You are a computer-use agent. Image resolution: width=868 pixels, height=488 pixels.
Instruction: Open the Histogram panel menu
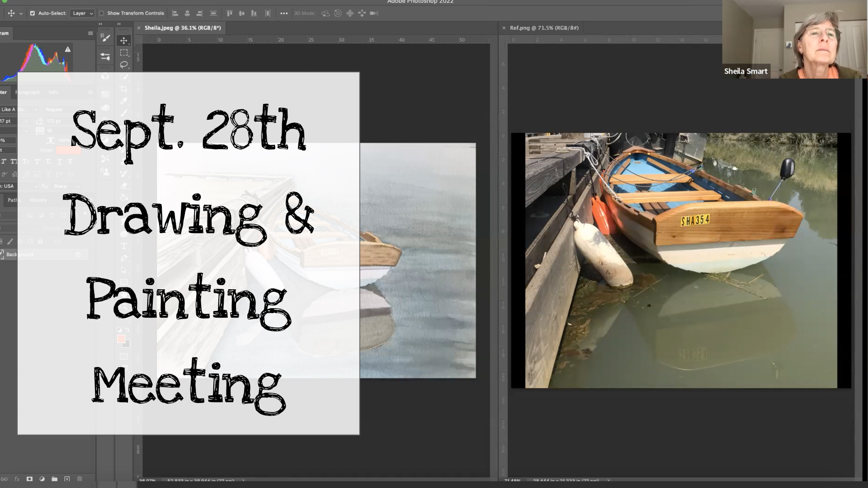90,33
